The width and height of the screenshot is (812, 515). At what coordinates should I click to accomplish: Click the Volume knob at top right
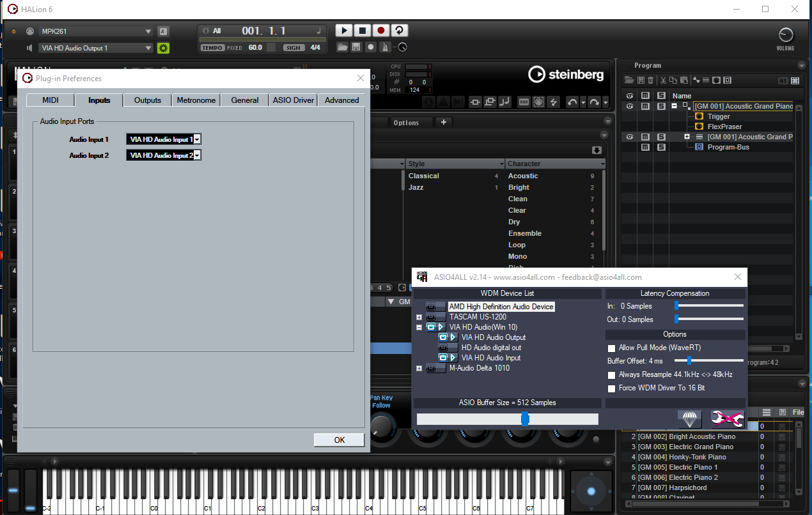786,35
